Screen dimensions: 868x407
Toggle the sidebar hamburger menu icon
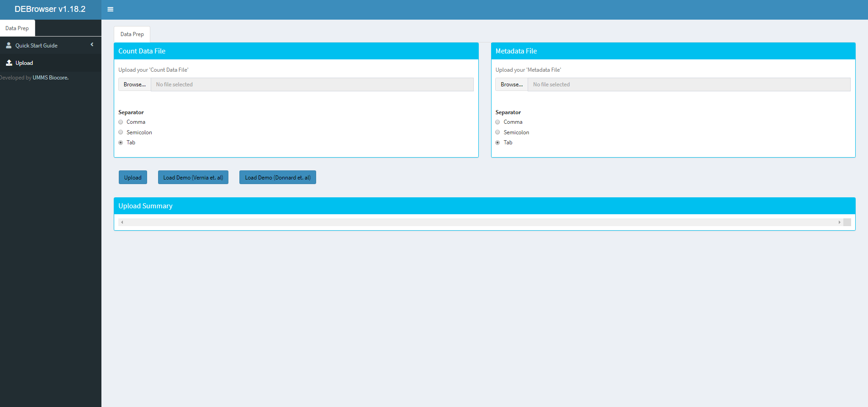point(110,9)
